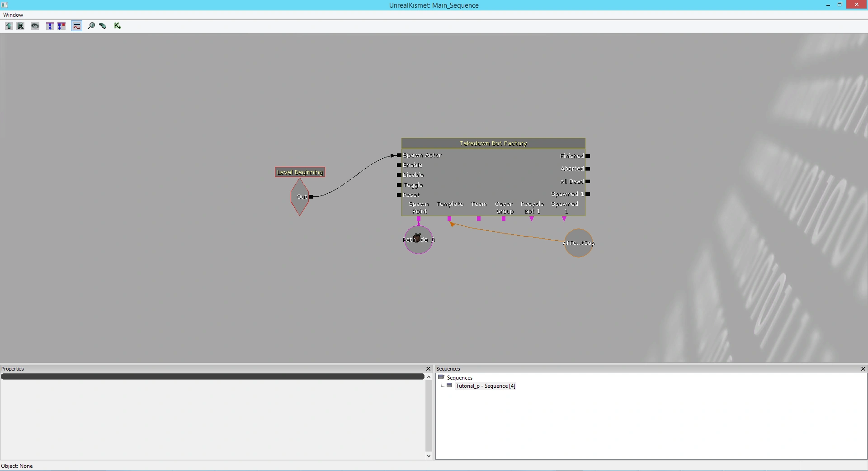868x471 pixels.
Task: Click the hide unused connectors toolbar icon
Action: click(x=50, y=26)
